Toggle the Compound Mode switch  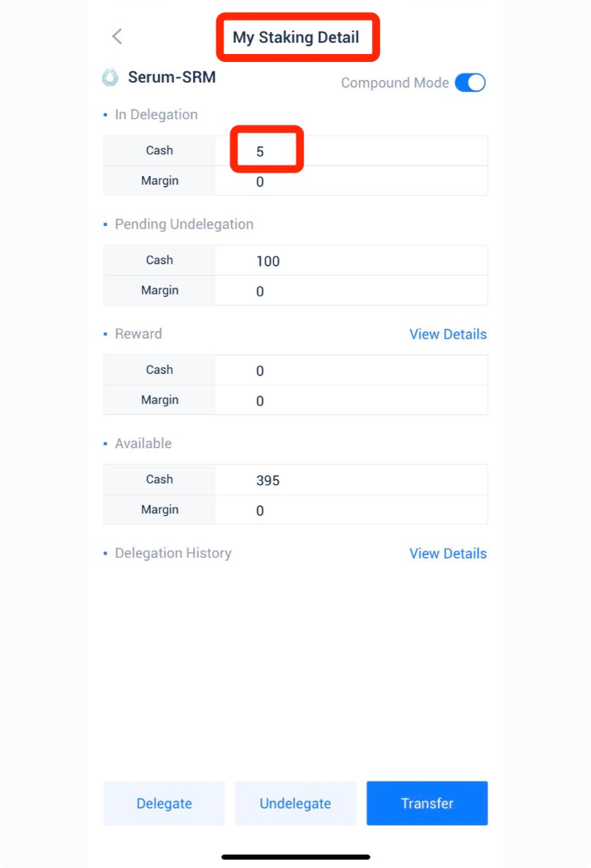pyautogui.click(x=470, y=83)
